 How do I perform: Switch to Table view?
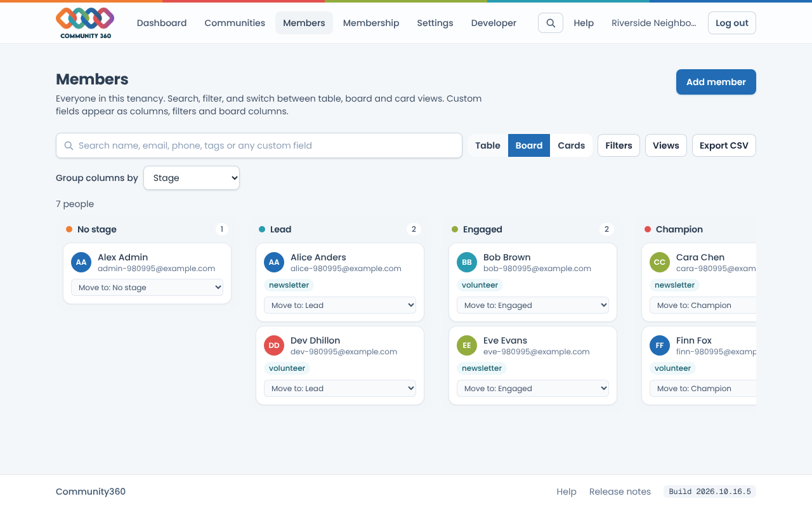[x=488, y=145]
